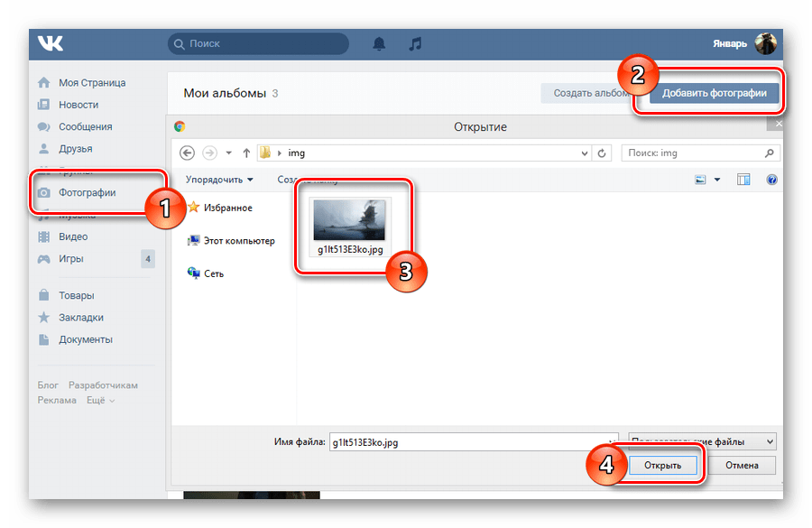The image size is (812, 528).
Task: Select Избранное in navigation pane
Action: coord(219,208)
